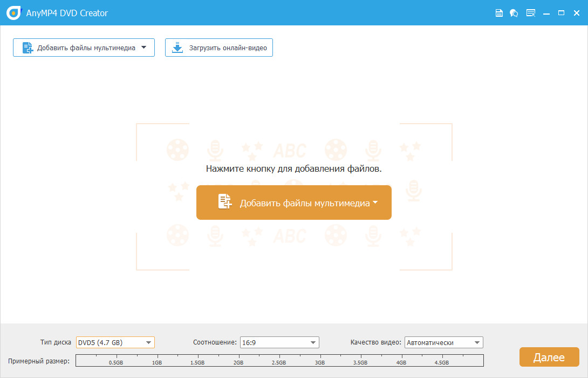Open the 'Соотношение' 16:9 dropdown

[x=279, y=342]
